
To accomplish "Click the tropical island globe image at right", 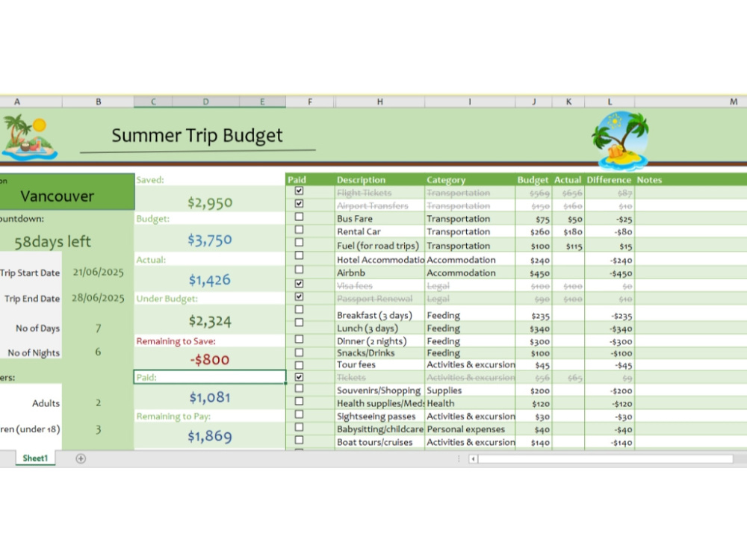I will (x=620, y=140).
